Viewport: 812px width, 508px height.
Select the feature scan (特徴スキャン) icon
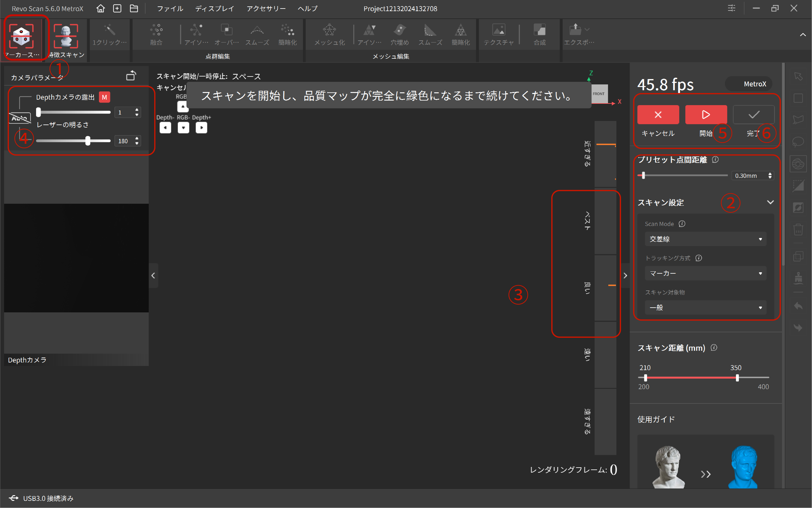coord(66,36)
